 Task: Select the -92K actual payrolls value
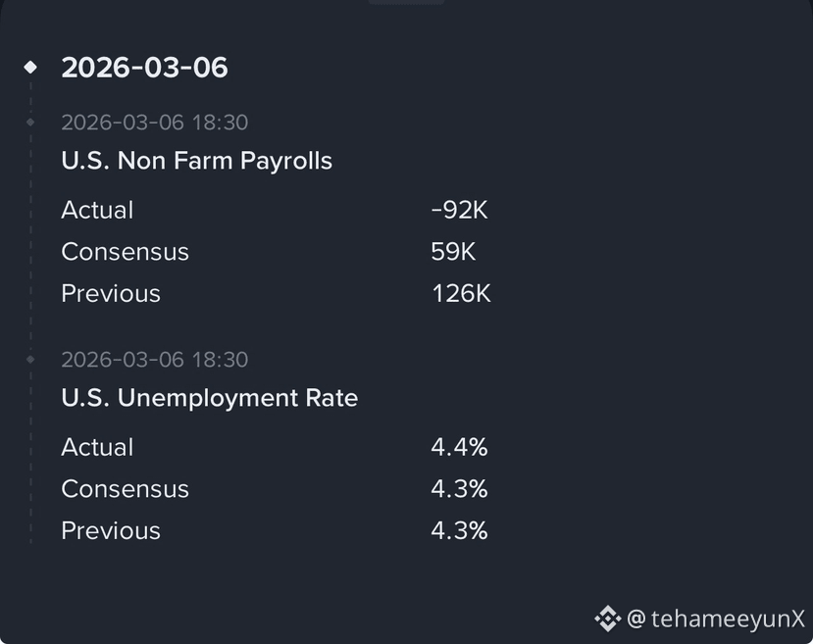pos(459,211)
